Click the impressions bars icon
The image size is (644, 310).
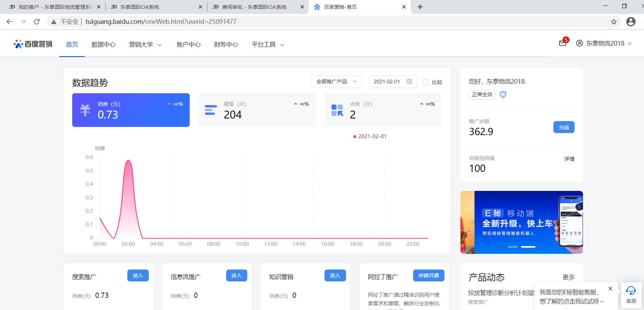pyautogui.click(x=211, y=110)
